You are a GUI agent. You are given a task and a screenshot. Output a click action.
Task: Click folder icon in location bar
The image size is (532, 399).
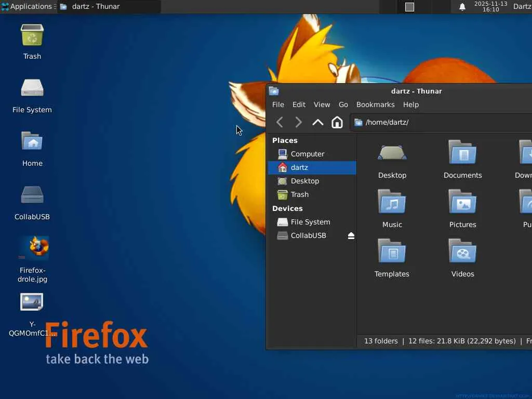358,122
